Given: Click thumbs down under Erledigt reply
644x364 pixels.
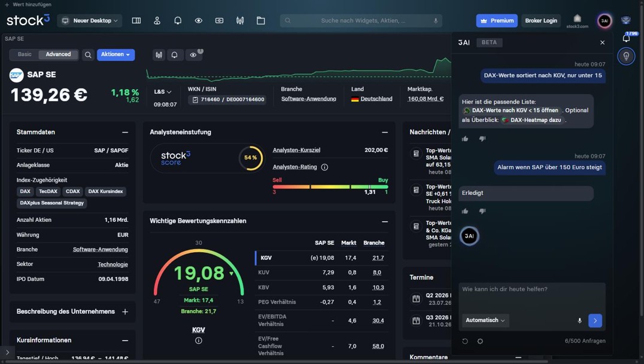Looking at the screenshot, I should pyautogui.click(x=482, y=211).
